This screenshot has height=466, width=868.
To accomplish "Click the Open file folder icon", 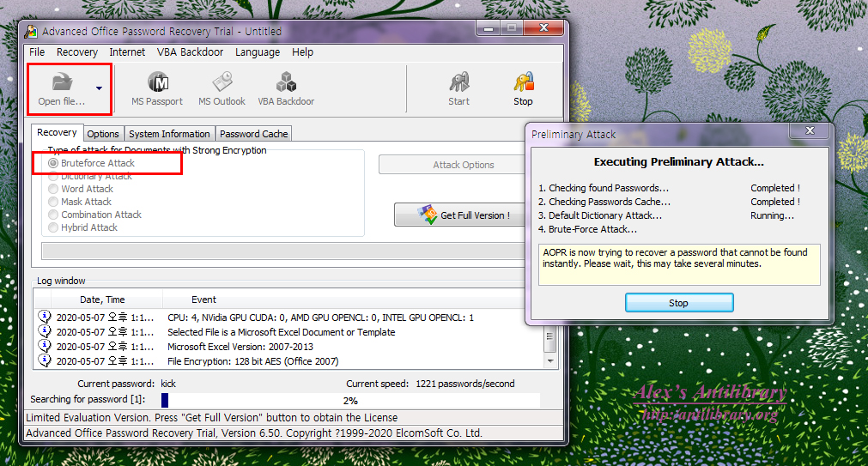I will tap(62, 82).
